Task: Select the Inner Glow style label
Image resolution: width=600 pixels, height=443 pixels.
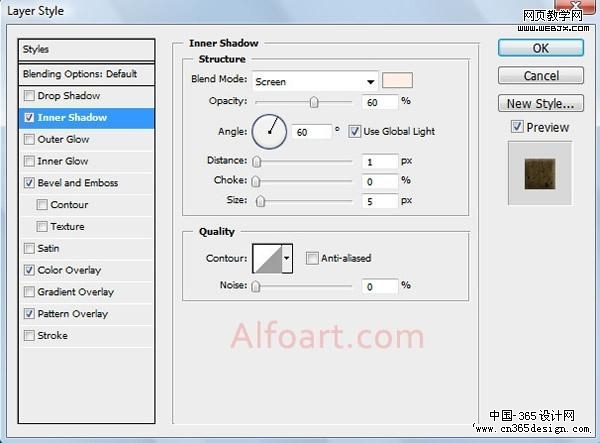Action: 63,161
